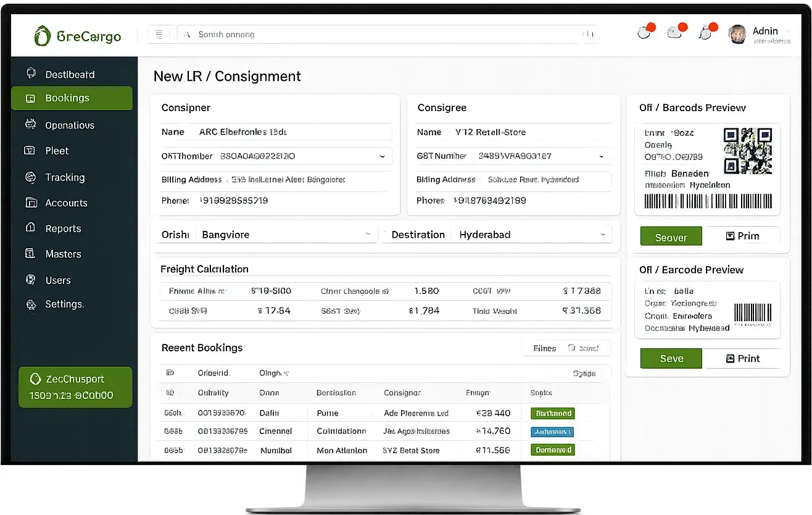Click the lines menu icon left of search

[x=159, y=35]
